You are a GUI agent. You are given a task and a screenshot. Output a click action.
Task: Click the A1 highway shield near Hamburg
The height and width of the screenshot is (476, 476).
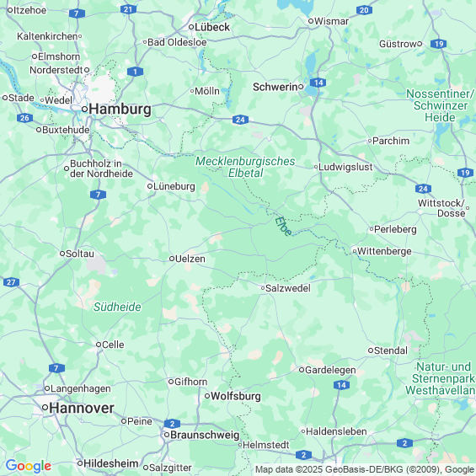[x=135, y=72]
